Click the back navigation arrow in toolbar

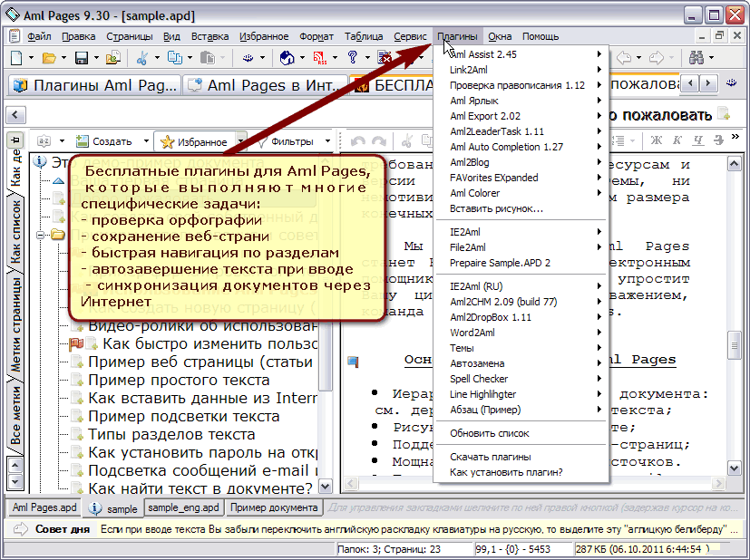click(624, 58)
